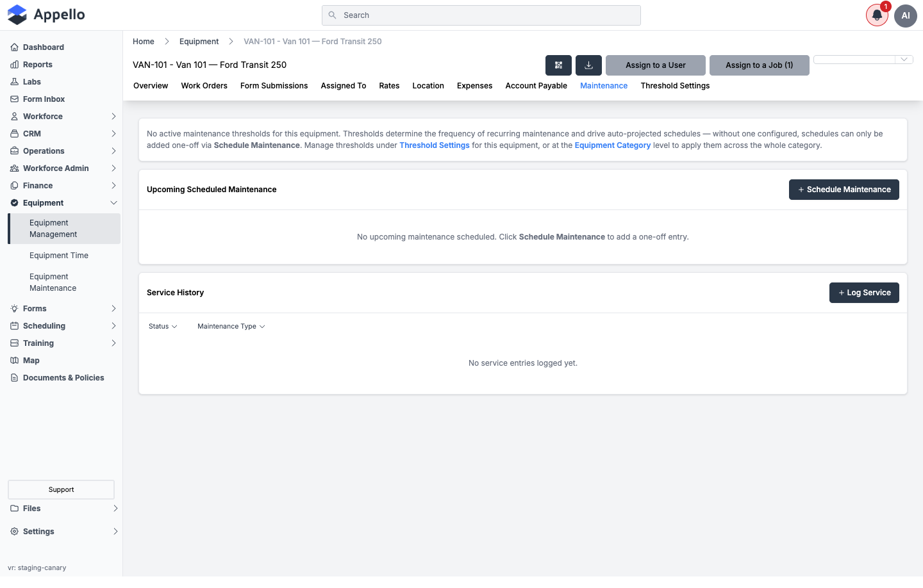Click the Search input field

tap(481, 15)
